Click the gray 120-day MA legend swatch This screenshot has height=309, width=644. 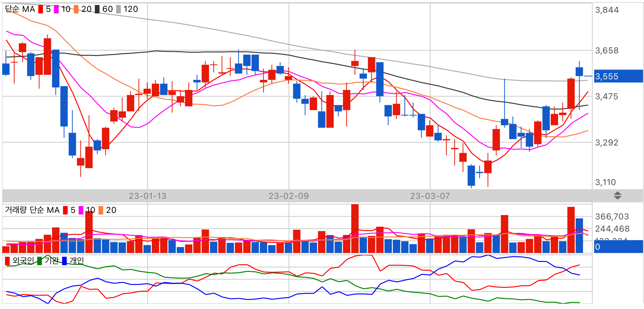pyautogui.click(x=118, y=9)
